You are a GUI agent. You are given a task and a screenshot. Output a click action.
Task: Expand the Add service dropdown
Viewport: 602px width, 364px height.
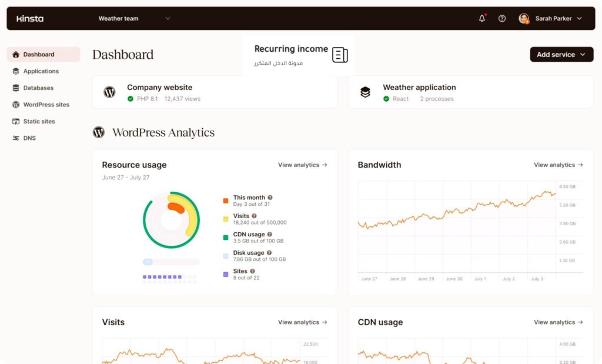pyautogui.click(x=561, y=55)
